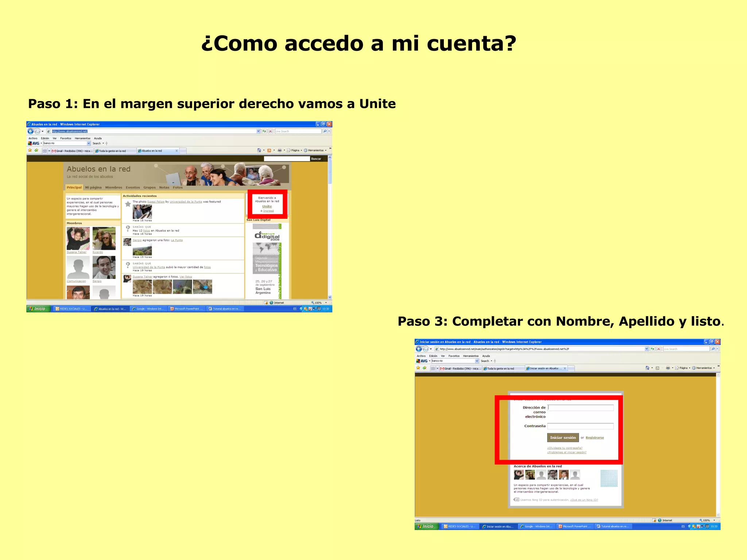This screenshot has width=747, height=560.
Task: Click the Unite link in the welcome box
Action: (x=267, y=206)
